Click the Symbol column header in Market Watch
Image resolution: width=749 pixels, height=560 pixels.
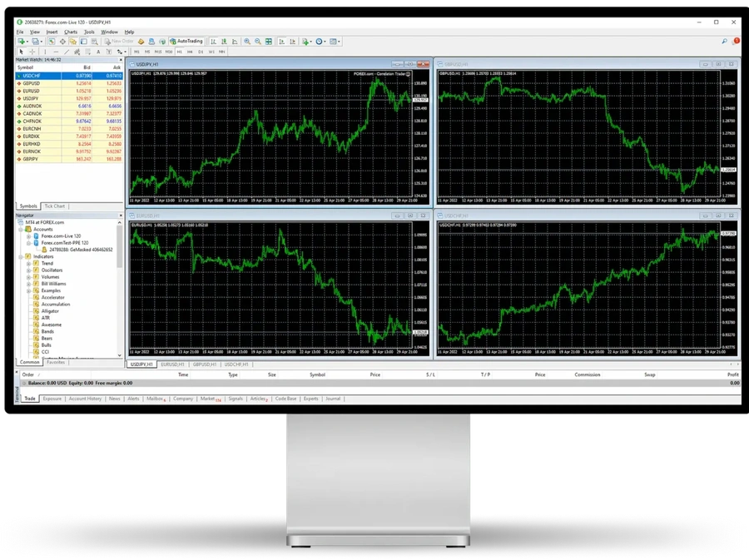point(26,67)
